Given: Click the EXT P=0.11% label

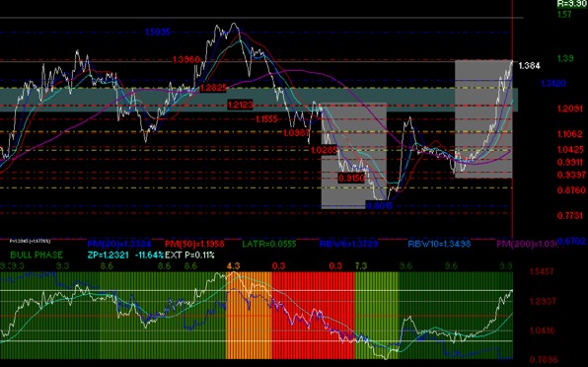Looking at the screenshot, I should pyautogui.click(x=189, y=256).
